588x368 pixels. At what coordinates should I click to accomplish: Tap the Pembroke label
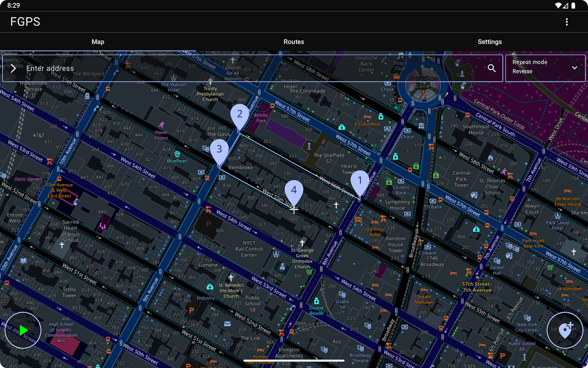pos(241,168)
